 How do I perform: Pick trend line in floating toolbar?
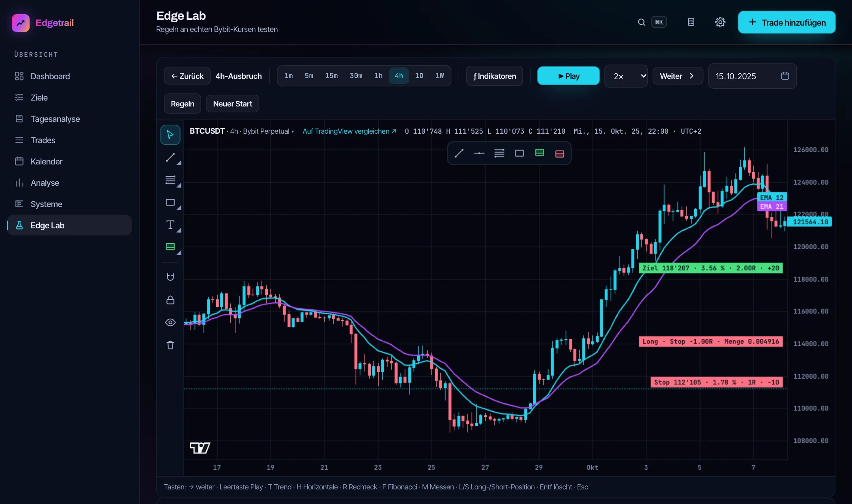click(x=459, y=153)
